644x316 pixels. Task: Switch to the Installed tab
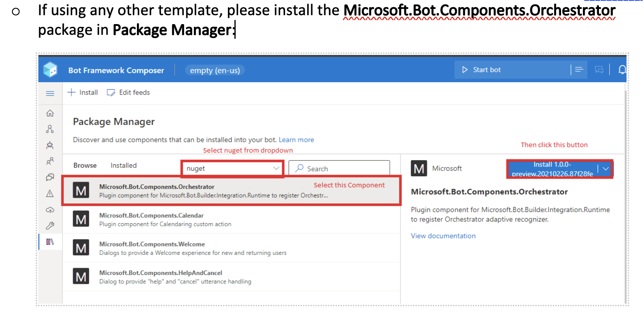[x=123, y=165]
